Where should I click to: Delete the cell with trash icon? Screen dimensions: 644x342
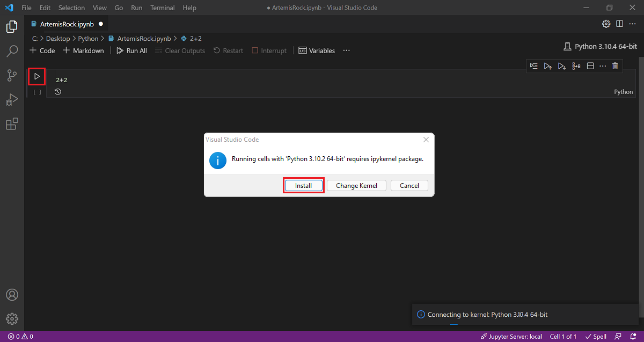(x=615, y=66)
